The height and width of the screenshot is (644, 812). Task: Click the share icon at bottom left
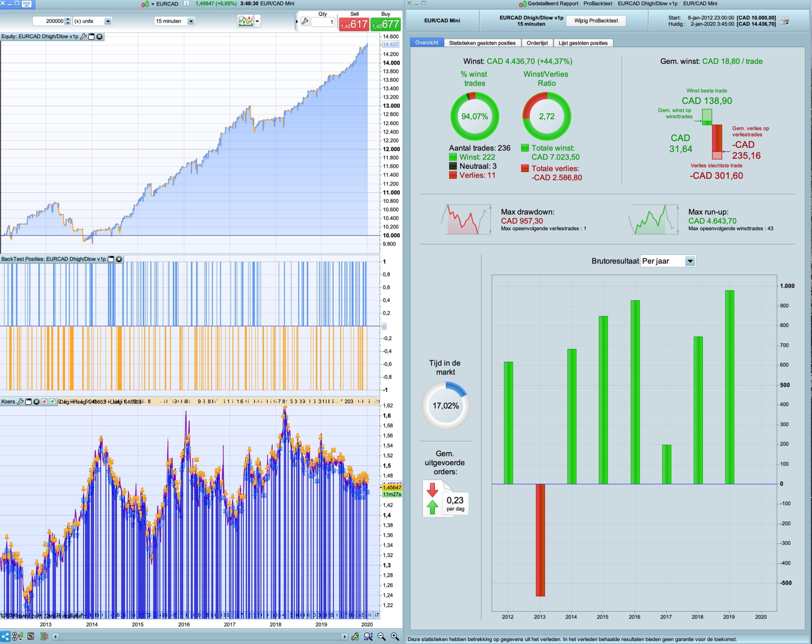coord(5,636)
